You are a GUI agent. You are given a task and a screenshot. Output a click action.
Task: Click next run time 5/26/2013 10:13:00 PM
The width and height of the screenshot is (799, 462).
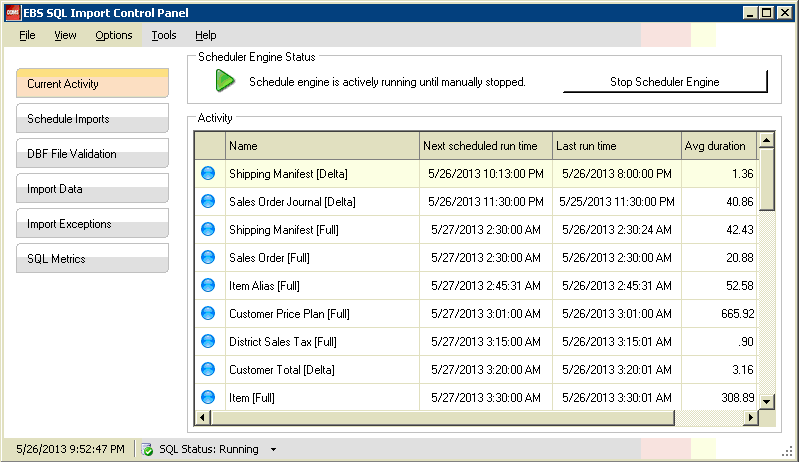(x=486, y=174)
